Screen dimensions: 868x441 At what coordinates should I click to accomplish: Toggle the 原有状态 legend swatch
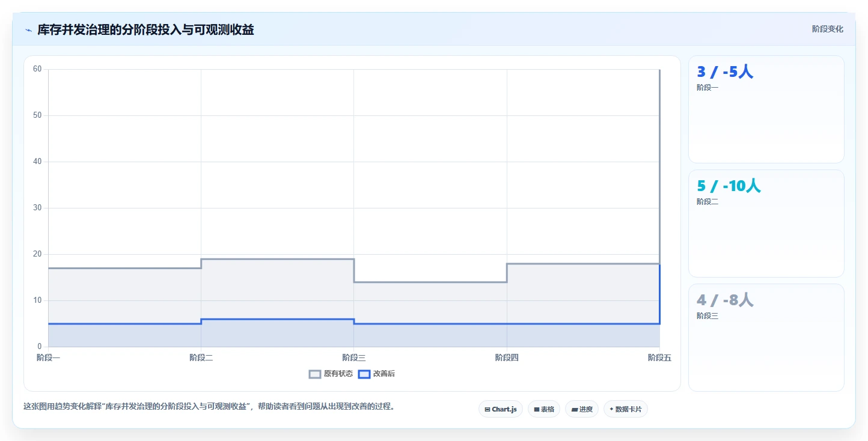[x=315, y=374]
